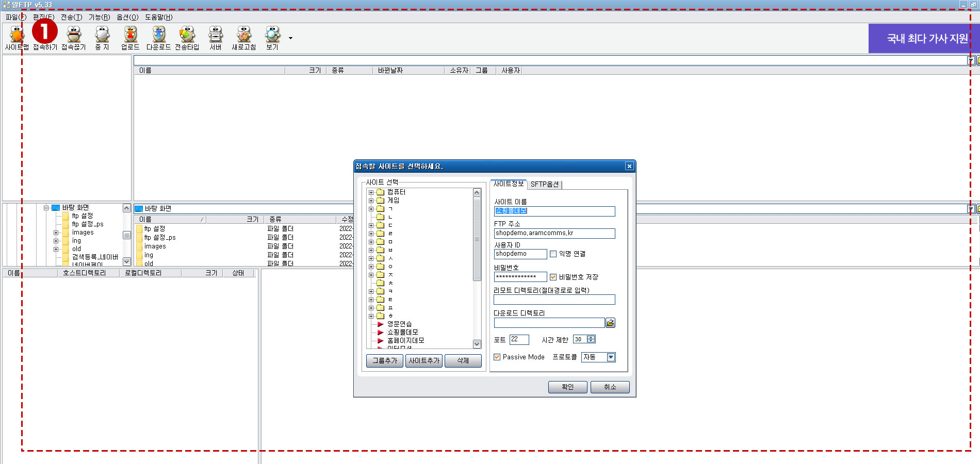Open the toolbar overflow arrow after 보기
The image size is (980, 464).
tap(290, 38)
